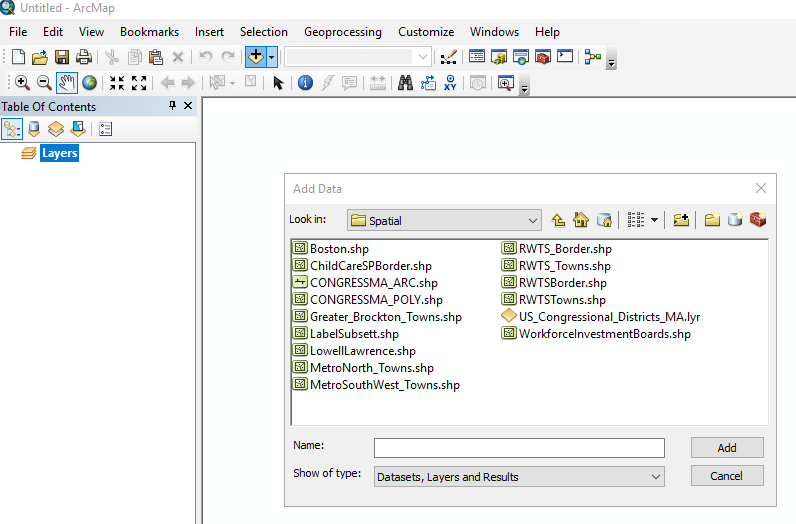796x524 pixels.
Task: Click the Find binoculars icon
Action: coord(405,82)
